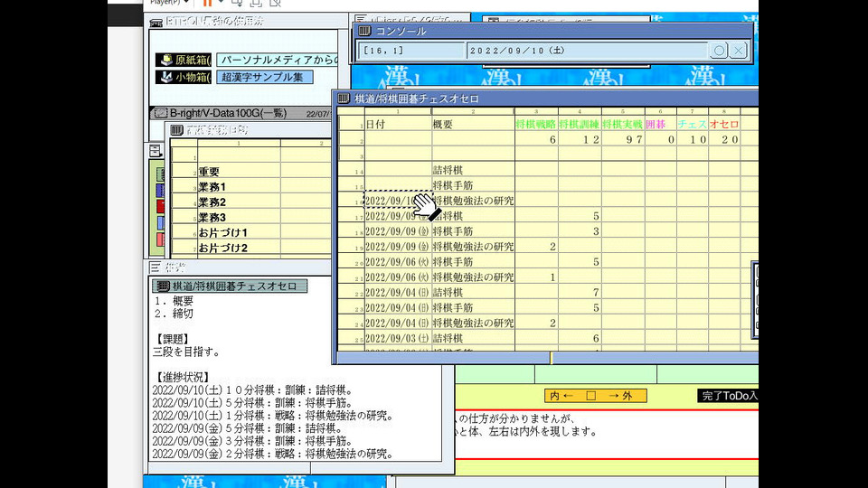Select value 7 in row 22
The image size is (868, 488).
(x=580, y=292)
